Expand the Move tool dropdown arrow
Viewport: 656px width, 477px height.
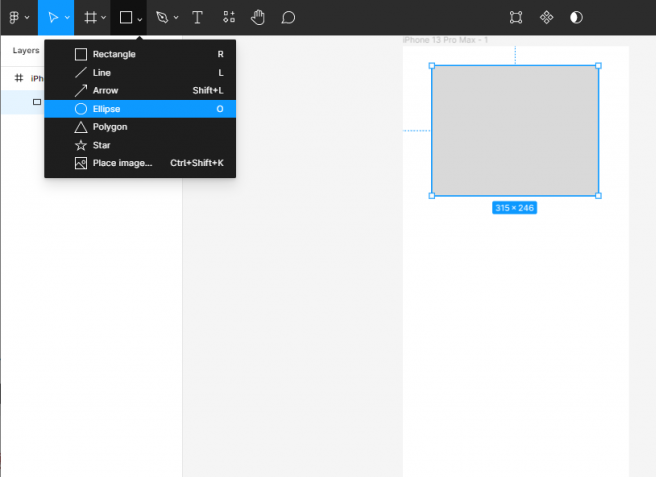(67, 18)
